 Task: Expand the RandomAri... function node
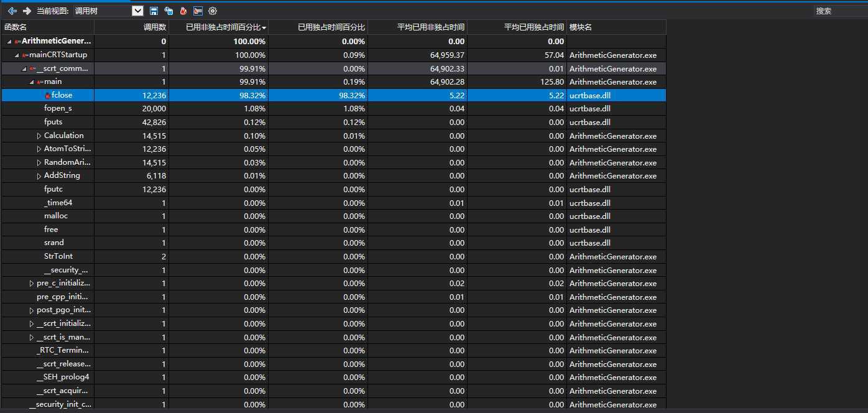[39, 162]
